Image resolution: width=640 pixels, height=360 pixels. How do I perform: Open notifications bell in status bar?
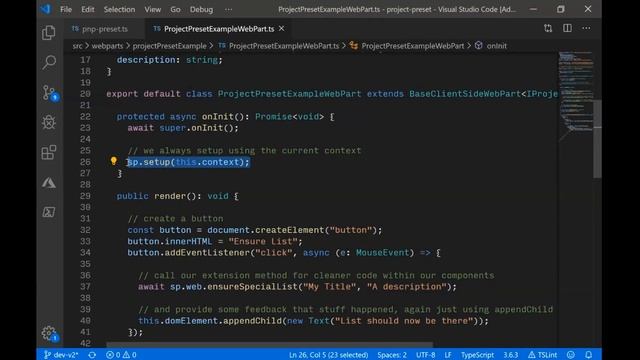coord(589,355)
